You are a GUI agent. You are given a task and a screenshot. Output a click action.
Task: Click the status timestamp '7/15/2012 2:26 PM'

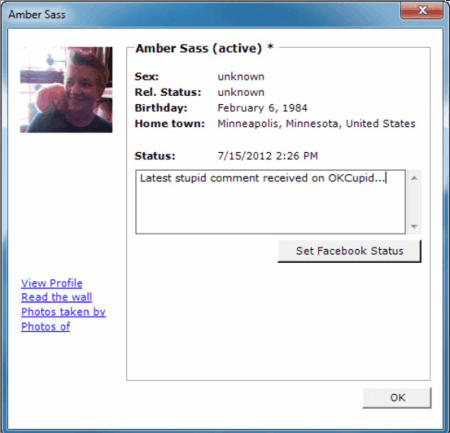[268, 156]
